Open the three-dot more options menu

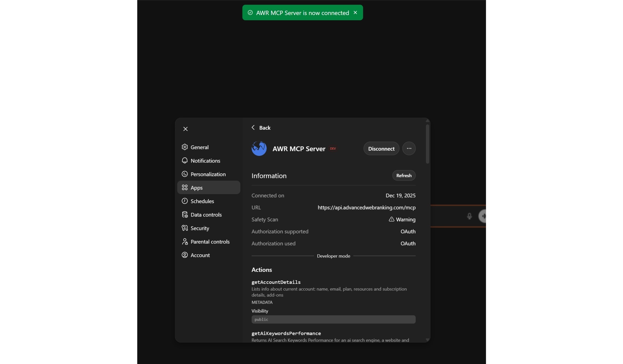coord(409,149)
